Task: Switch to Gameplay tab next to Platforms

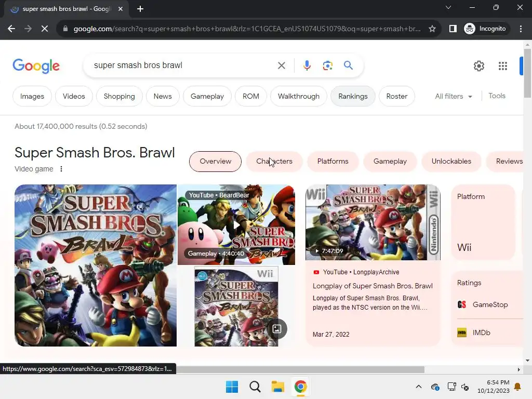Action: tap(390, 162)
